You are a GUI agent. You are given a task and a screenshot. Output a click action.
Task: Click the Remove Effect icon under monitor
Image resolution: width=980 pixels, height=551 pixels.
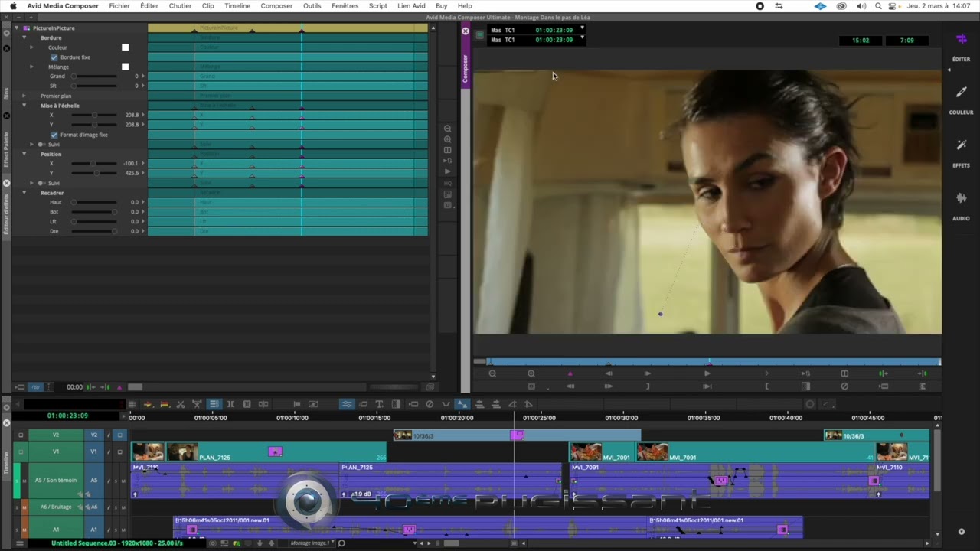[x=844, y=386]
